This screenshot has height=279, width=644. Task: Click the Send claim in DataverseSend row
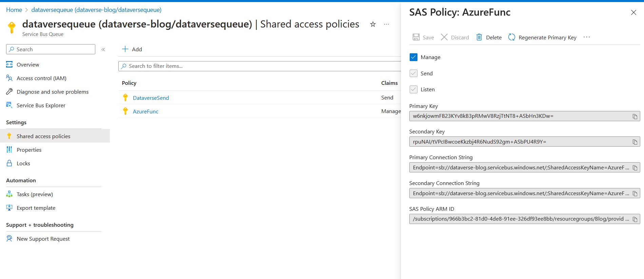click(387, 97)
